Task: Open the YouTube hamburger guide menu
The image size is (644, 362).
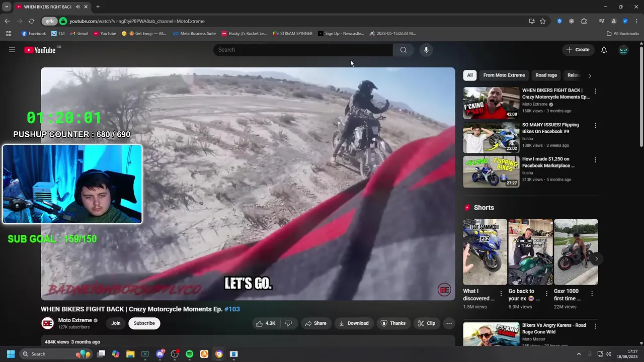Action: click(x=12, y=50)
